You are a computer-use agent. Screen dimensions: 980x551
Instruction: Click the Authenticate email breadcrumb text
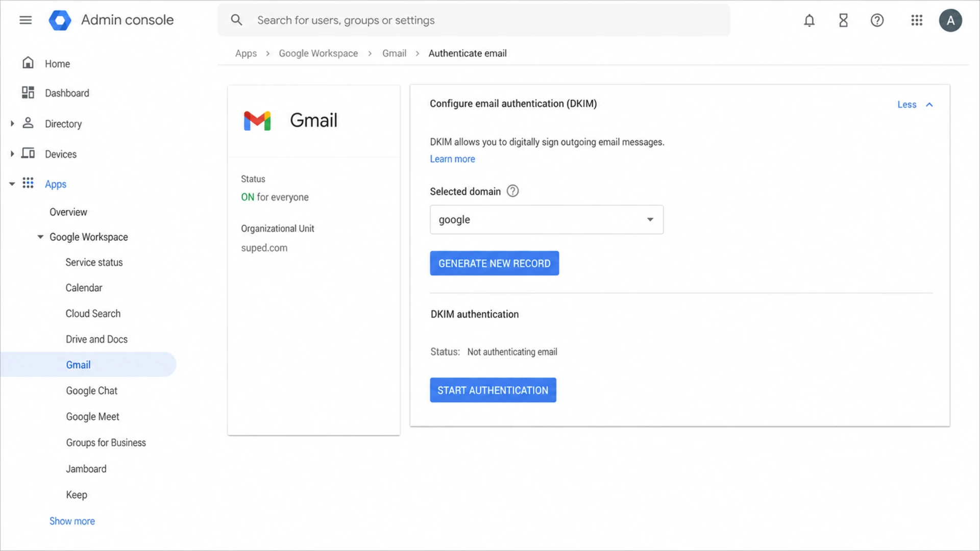tap(468, 53)
